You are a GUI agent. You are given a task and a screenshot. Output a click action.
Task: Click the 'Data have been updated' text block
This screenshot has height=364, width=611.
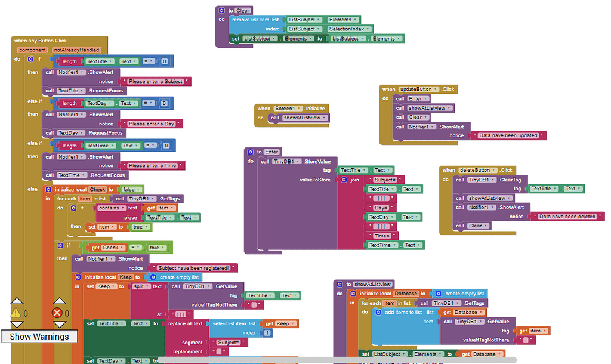coord(508,135)
